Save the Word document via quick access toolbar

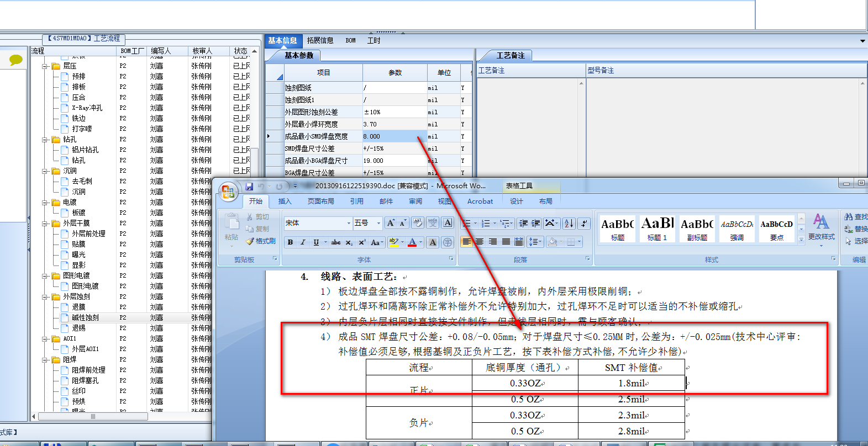click(249, 187)
